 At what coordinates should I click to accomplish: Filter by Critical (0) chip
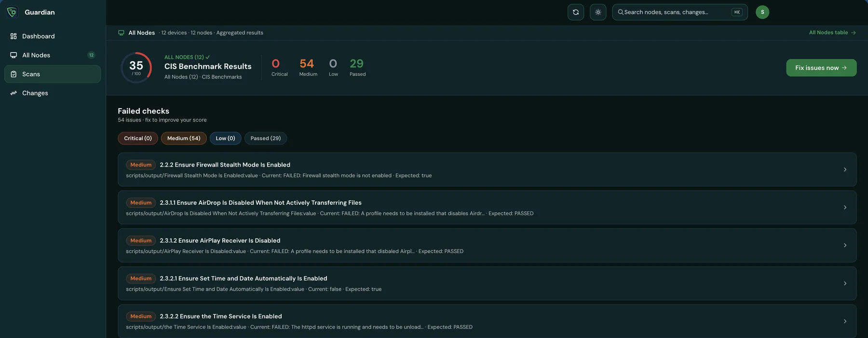tap(138, 138)
